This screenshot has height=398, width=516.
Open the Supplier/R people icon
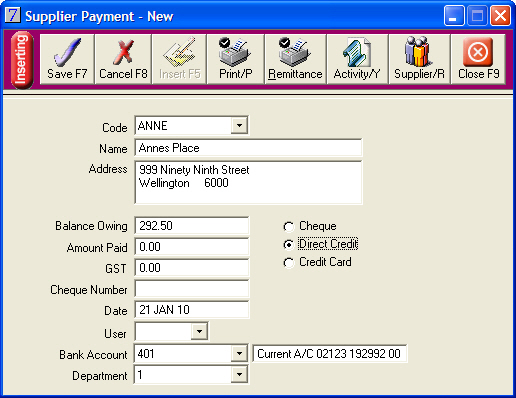419,52
